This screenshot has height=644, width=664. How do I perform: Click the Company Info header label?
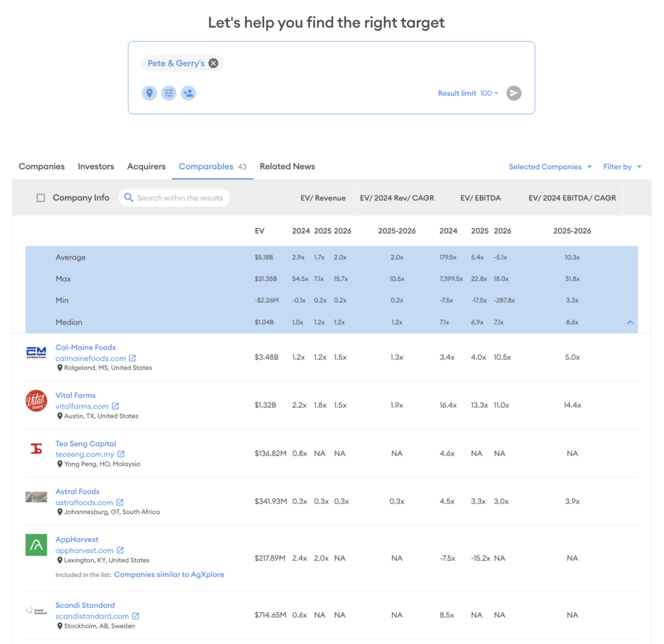coord(81,198)
